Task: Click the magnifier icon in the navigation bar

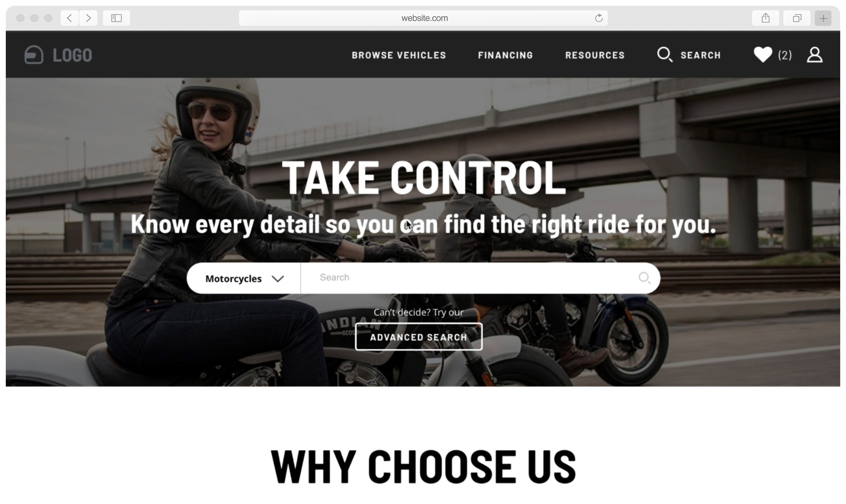Action: click(x=664, y=55)
